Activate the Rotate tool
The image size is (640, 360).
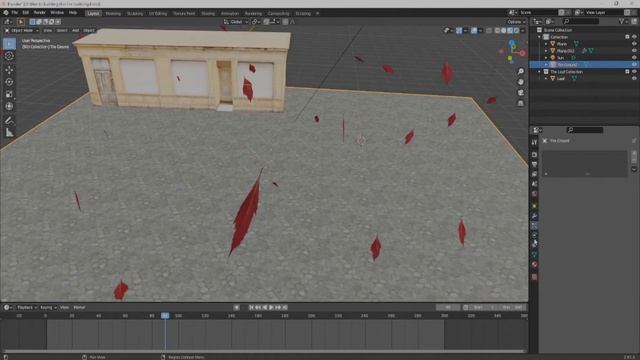9,82
